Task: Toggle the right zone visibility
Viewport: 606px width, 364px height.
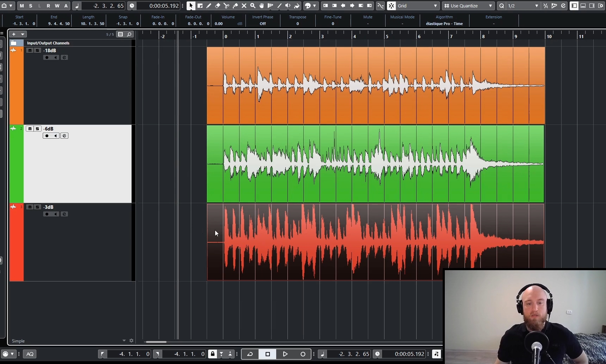Action: pyautogui.click(x=592, y=6)
